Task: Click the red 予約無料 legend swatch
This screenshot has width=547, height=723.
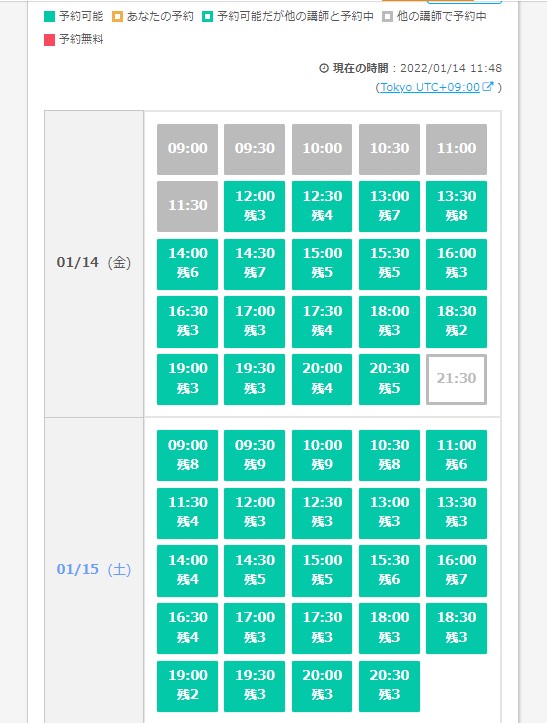Action: pyautogui.click(x=49, y=40)
